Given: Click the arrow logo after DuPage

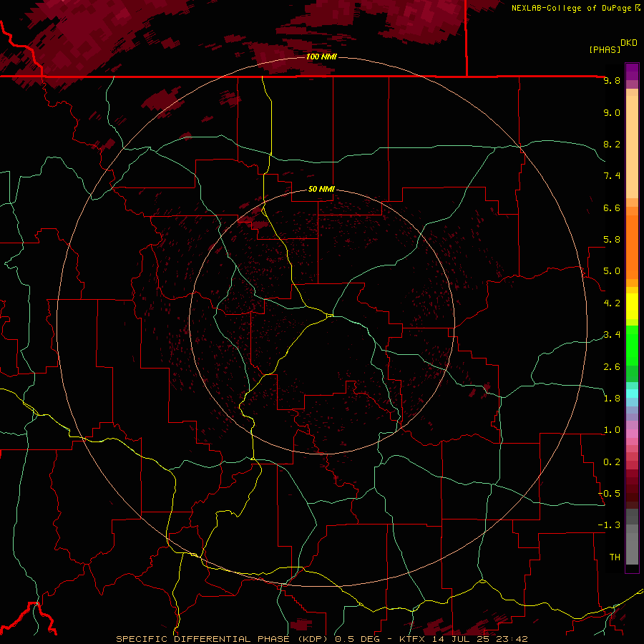Looking at the screenshot, I should click(x=638, y=8).
